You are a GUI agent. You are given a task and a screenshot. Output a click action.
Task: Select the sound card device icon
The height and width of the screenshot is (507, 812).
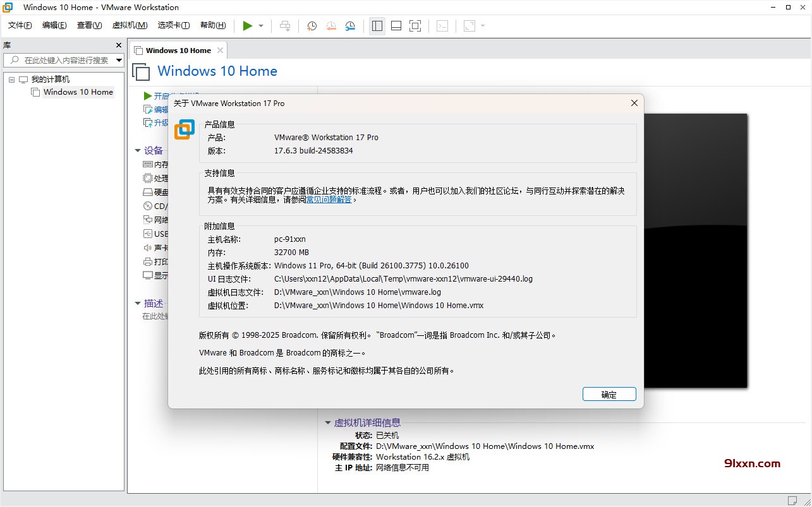[148, 248]
